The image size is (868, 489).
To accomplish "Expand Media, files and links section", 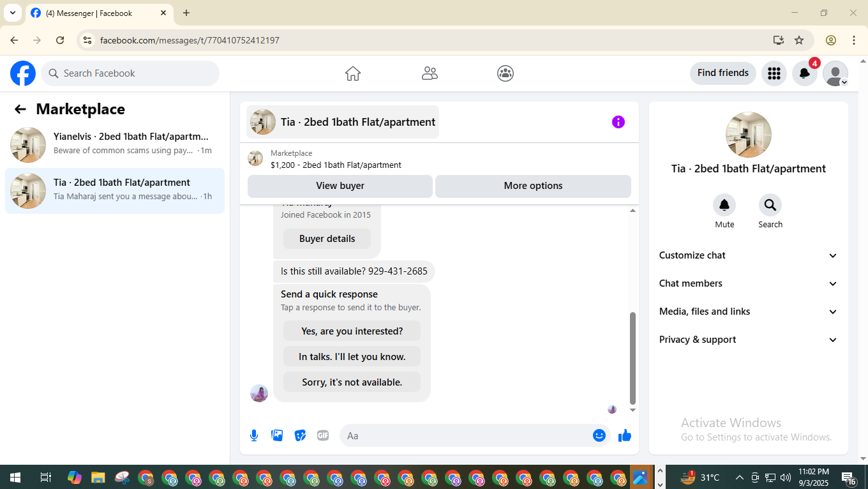I will pos(749,312).
